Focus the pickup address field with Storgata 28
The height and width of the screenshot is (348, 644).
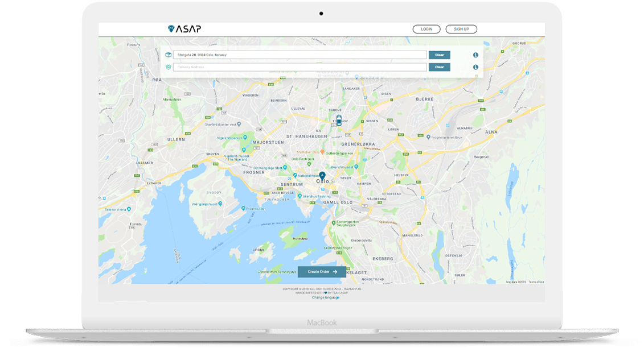(x=301, y=55)
